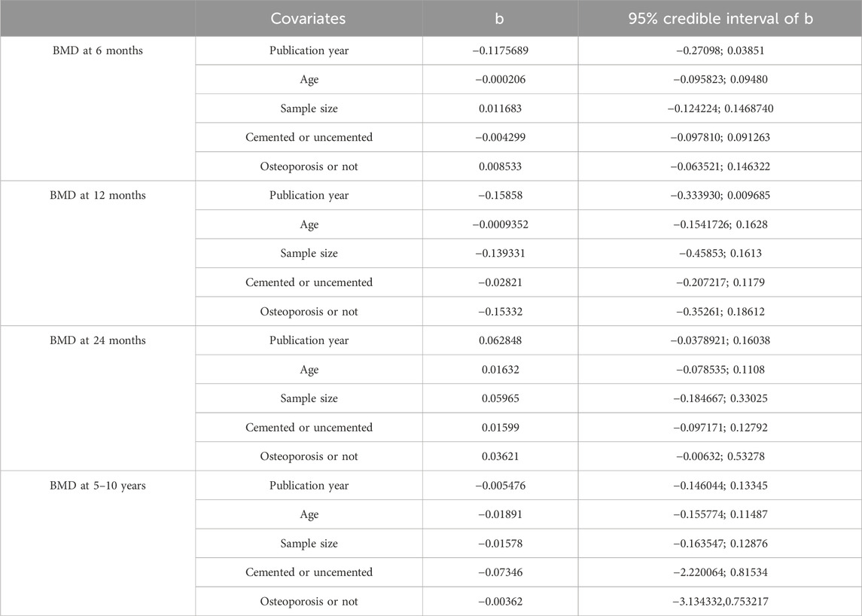
Task: Click the b value −0.15858
Action: click(500, 195)
